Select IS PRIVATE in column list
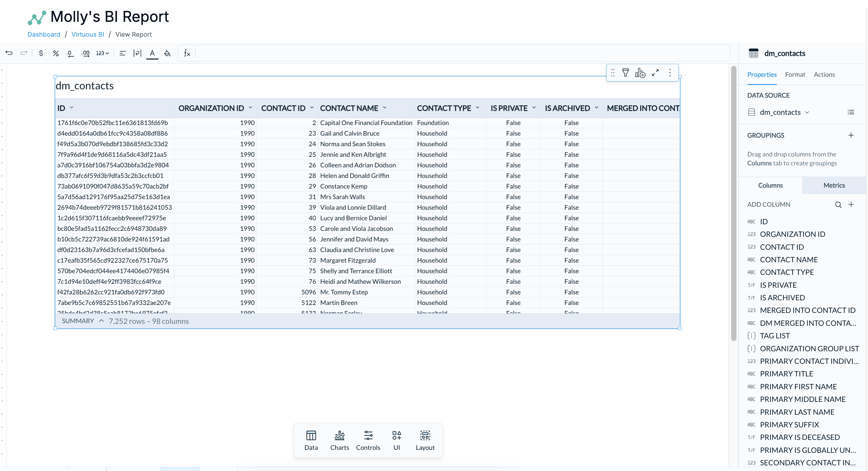 pos(778,285)
